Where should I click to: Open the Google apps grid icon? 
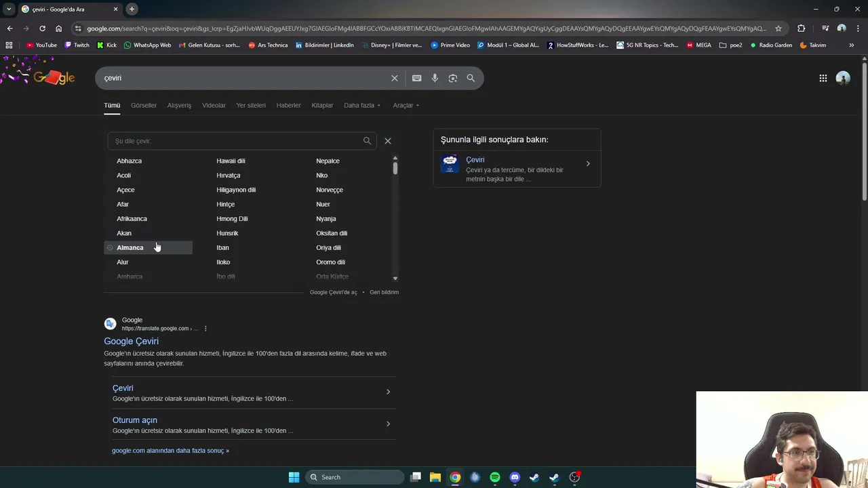[823, 78]
